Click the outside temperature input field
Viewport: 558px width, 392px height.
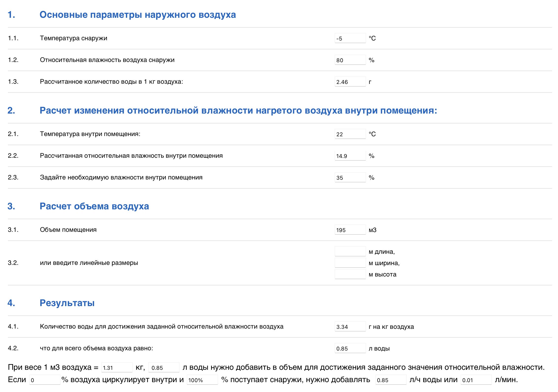pos(350,38)
